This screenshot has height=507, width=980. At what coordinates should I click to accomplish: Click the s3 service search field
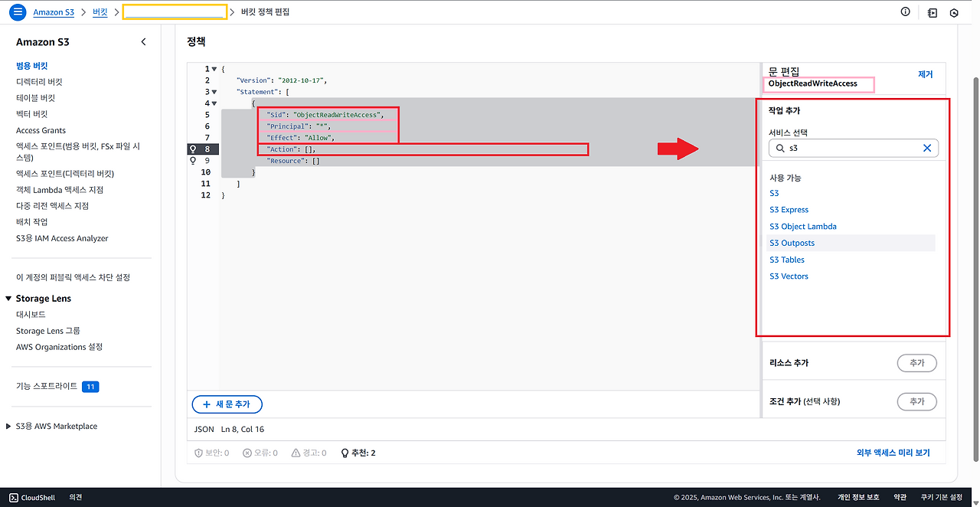point(854,148)
